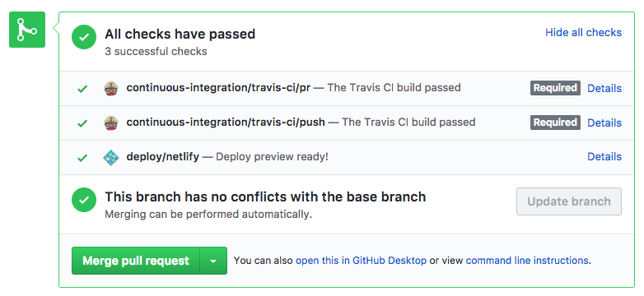Screen dimensions: 644x296
Task: Open Details for deploy/netlify check
Action: pyautogui.click(x=604, y=156)
